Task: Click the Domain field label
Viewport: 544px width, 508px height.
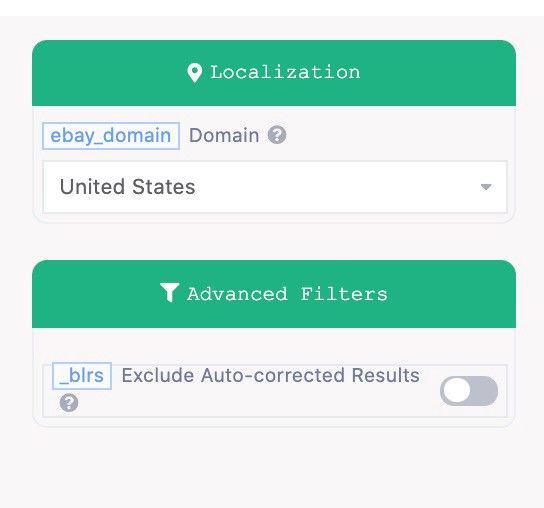Action: pyautogui.click(x=224, y=135)
